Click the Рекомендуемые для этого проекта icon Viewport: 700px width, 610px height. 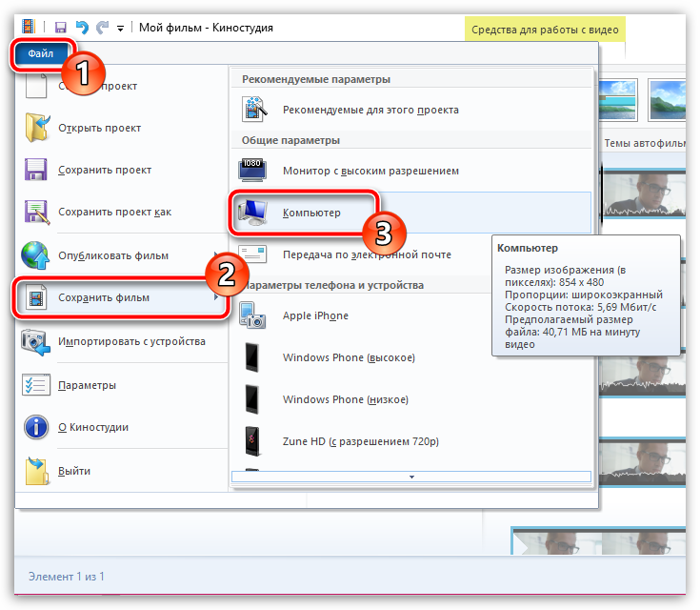(254, 110)
